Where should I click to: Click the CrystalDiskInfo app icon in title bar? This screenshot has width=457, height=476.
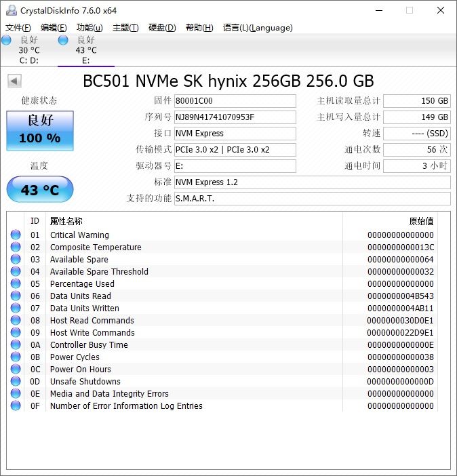tap(9, 10)
